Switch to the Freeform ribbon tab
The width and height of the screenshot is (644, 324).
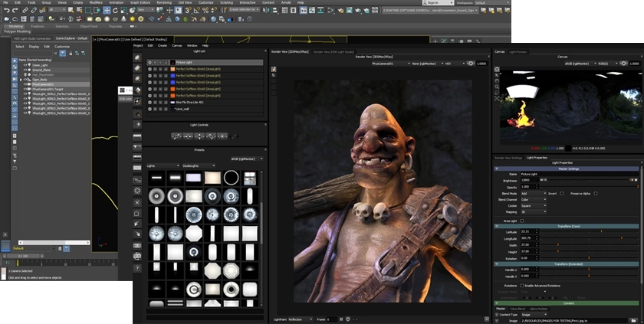pos(38,26)
